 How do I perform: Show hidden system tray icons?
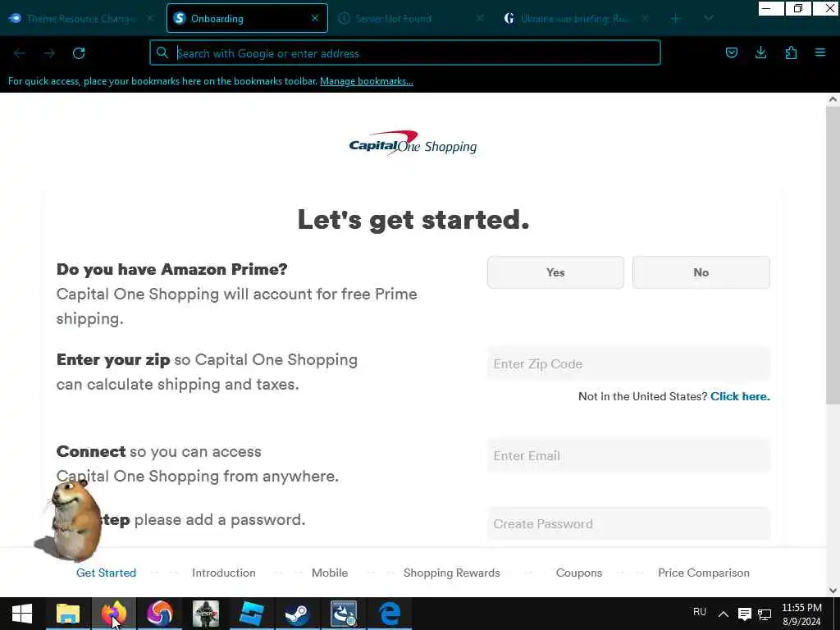point(723,614)
